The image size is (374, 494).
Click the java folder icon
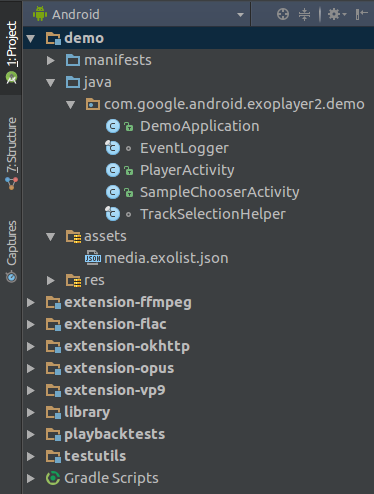73,82
